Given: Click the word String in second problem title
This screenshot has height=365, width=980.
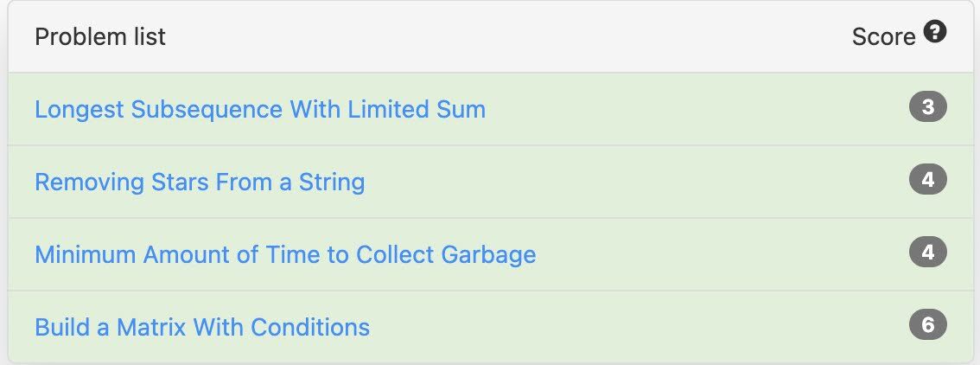Looking at the screenshot, I should pyautogui.click(x=332, y=182).
